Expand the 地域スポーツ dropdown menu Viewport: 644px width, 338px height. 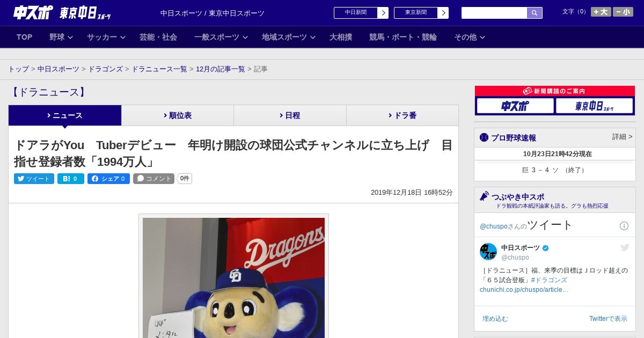(289, 37)
